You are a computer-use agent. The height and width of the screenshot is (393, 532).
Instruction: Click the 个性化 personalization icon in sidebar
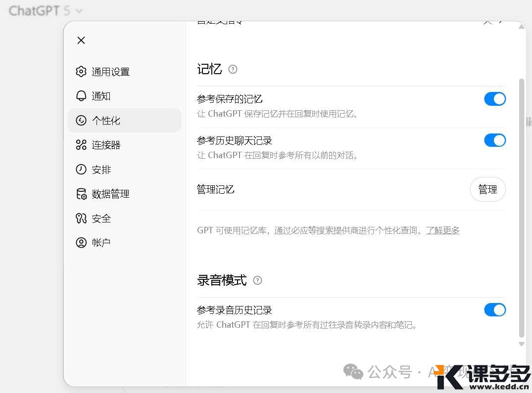pos(81,121)
